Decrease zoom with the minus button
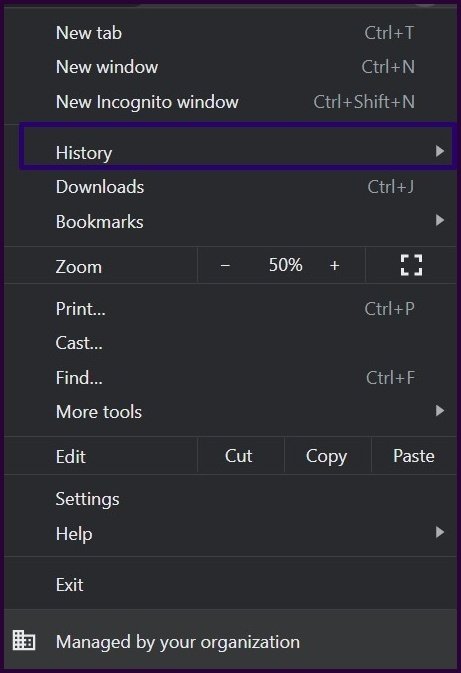Viewport: 461px width, 673px height. click(225, 265)
